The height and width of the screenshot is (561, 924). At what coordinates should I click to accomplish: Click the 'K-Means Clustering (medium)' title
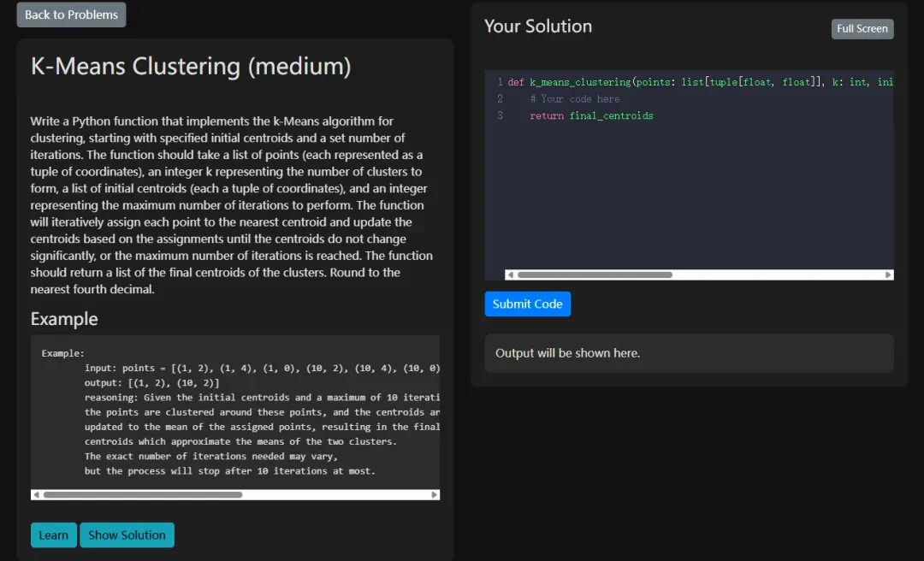point(191,67)
